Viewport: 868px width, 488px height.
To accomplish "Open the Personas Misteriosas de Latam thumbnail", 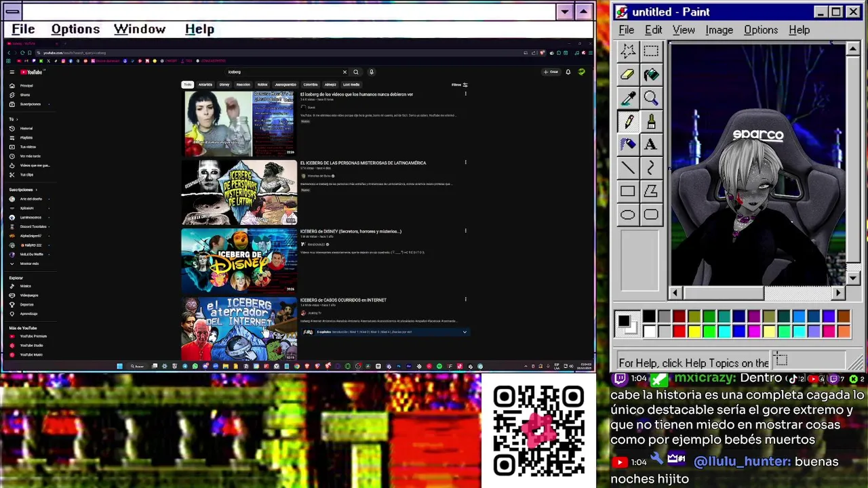I will (x=239, y=192).
